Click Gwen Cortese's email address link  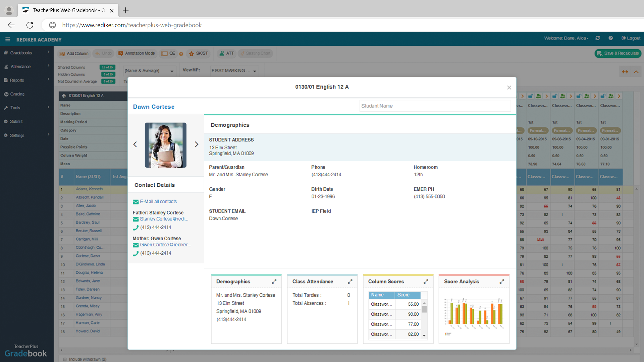pyautogui.click(x=166, y=245)
